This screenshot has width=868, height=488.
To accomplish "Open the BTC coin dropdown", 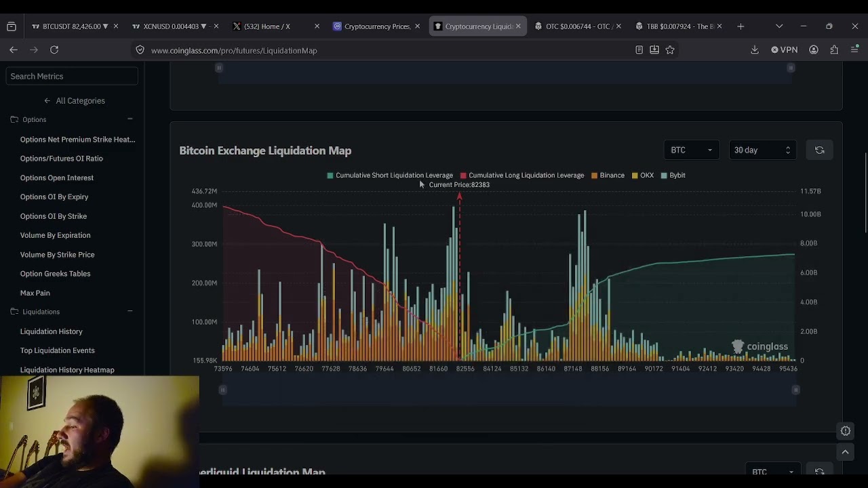I will (691, 150).
